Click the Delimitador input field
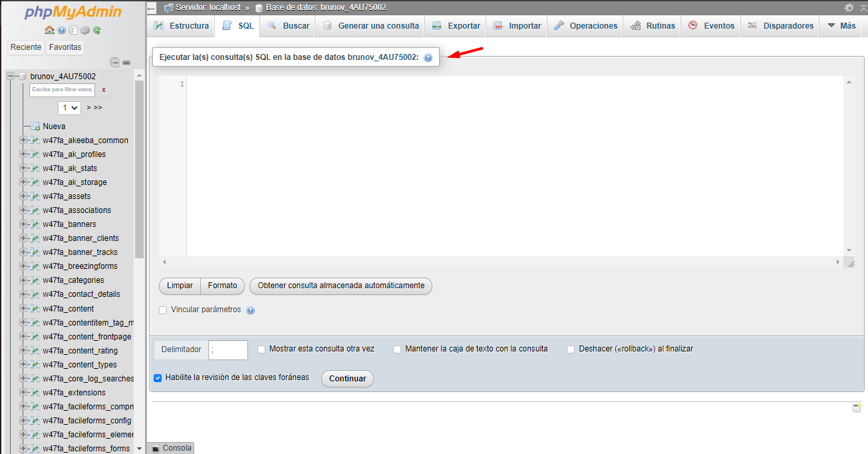The image size is (868, 454). pyautogui.click(x=228, y=350)
